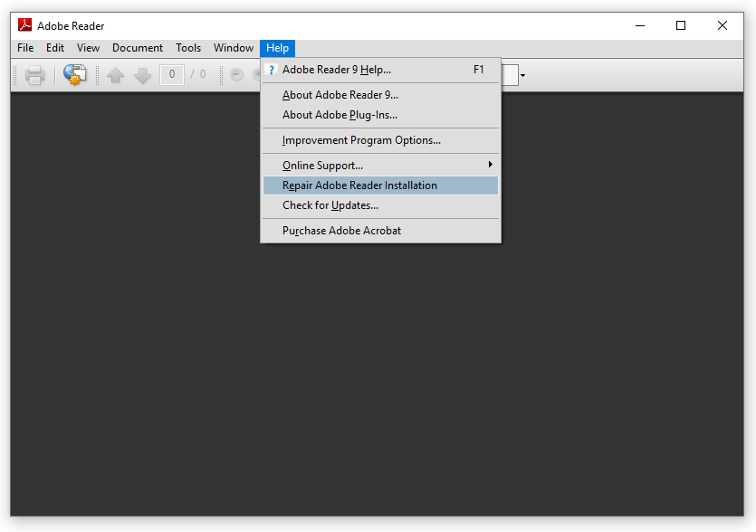Click the Print toolbar icon
The width and height of the screenshot is (756, 532).
tap(34, 75)
